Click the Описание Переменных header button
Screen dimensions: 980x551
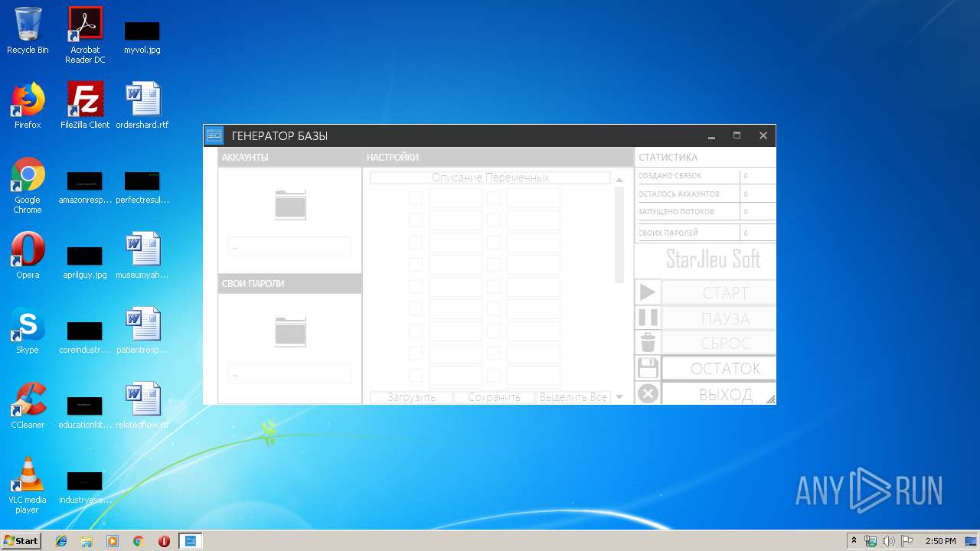point(490,178)
